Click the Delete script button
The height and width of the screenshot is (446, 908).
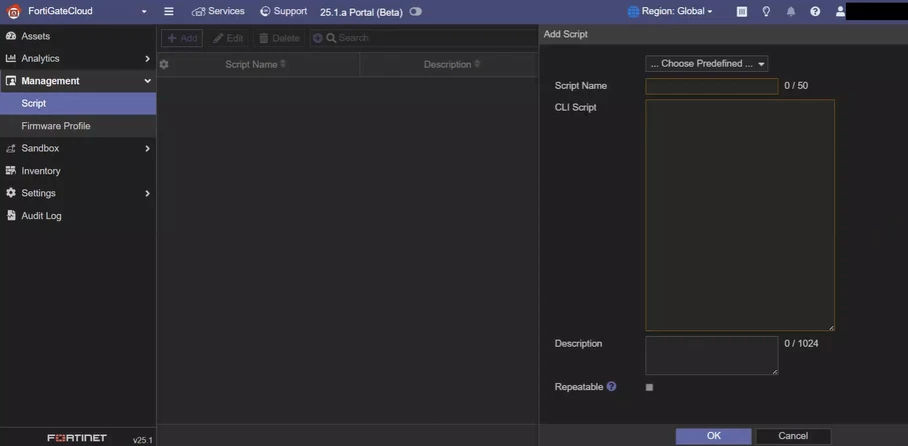click(x=279, y=38)
